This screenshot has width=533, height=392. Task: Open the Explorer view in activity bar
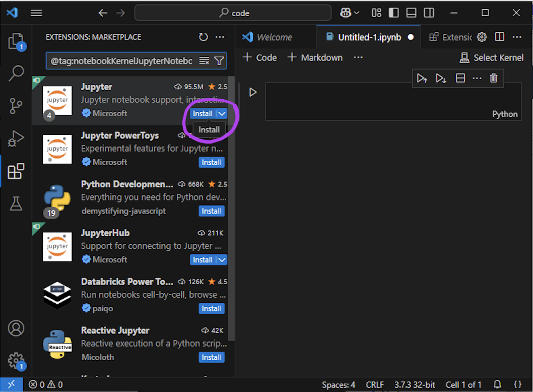(16, 41)
